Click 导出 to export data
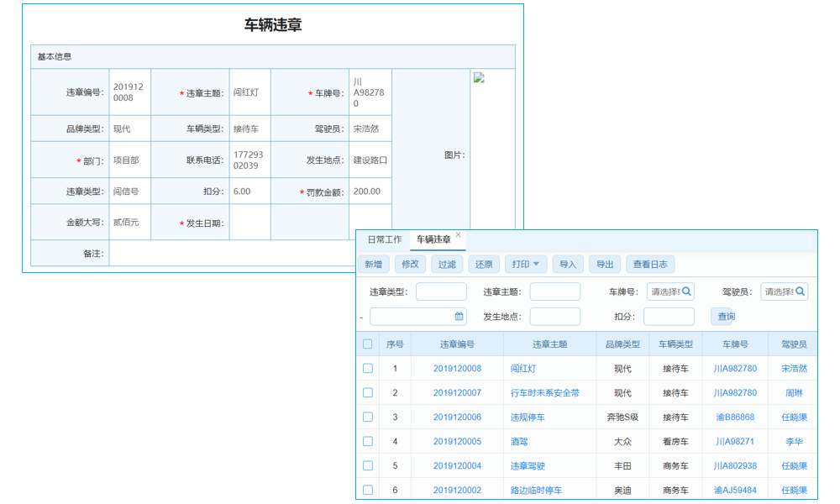The image size is (840, 504). tap(605, 263)
